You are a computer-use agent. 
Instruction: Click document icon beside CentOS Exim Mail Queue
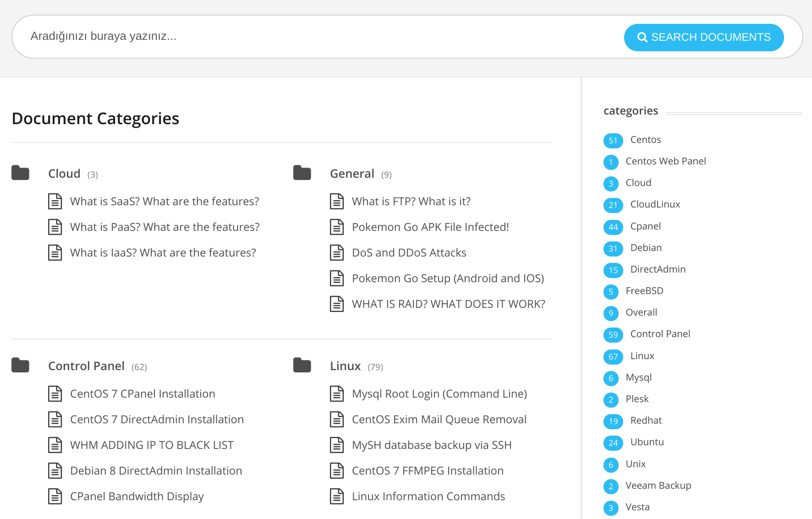[337, 419]
